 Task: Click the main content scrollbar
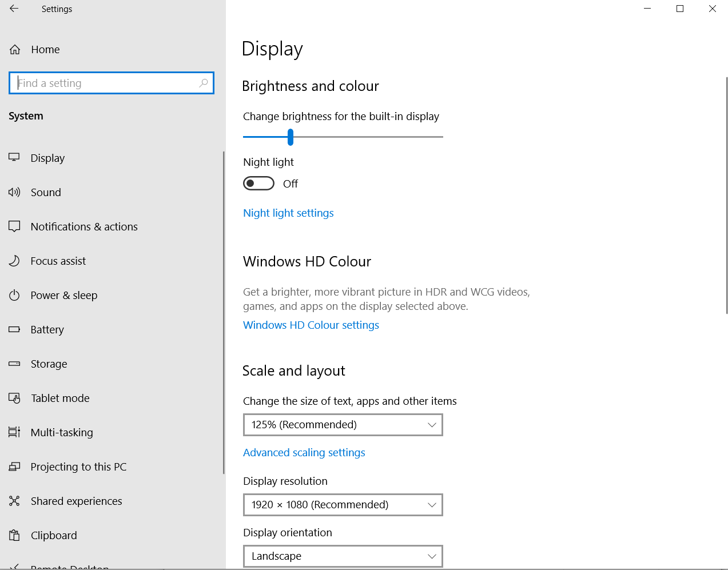726,196
